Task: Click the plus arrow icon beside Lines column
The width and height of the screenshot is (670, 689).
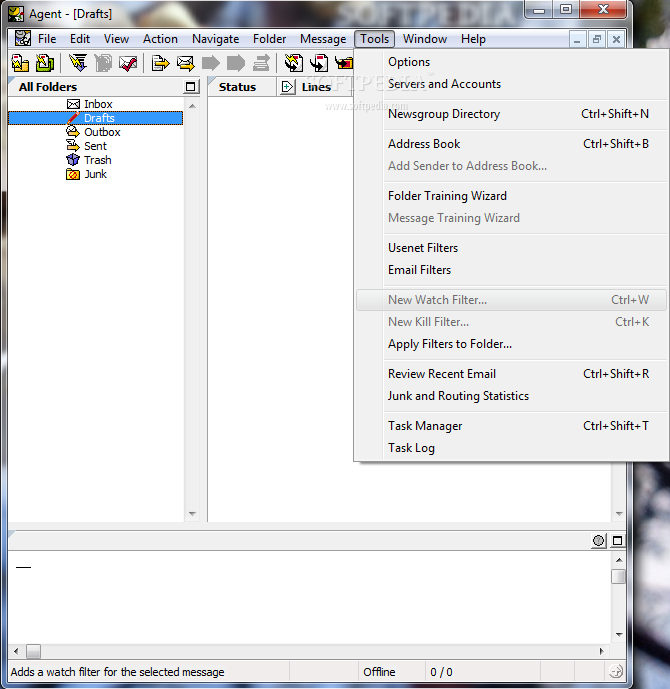Action: tap(287, 87)
